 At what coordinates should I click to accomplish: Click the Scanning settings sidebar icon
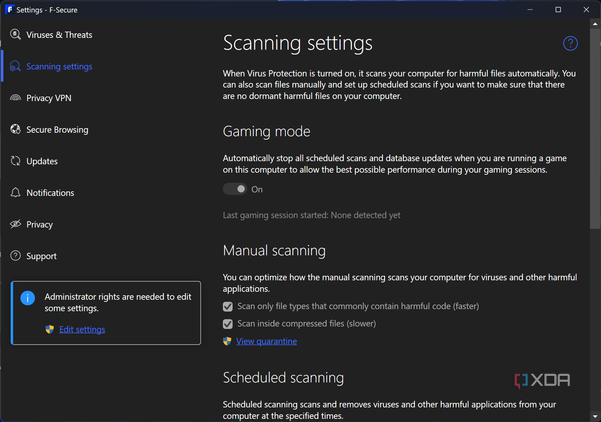point(15,66)
